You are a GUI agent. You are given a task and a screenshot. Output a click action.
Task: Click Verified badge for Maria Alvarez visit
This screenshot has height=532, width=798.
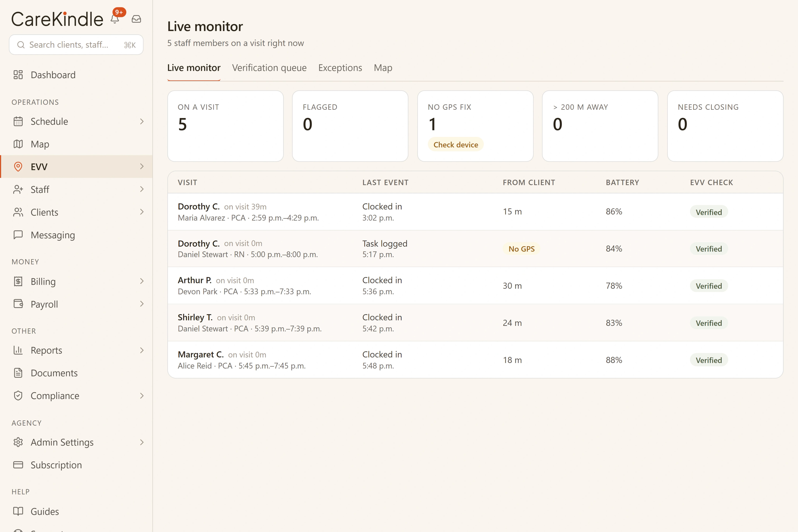(x=709, y=212)
